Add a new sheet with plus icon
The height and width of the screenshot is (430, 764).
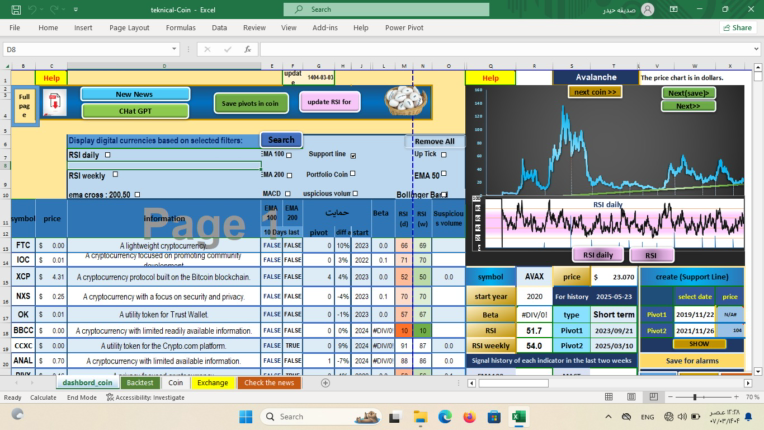point(325,383)
